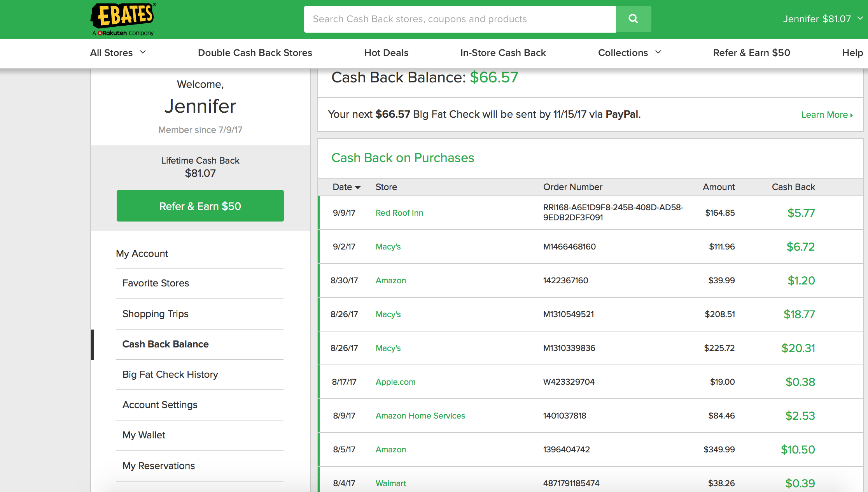This screenshot has height=492, width=868.
Task: Open Double Cash Back Stores
Action: click(x=255, y=53)
